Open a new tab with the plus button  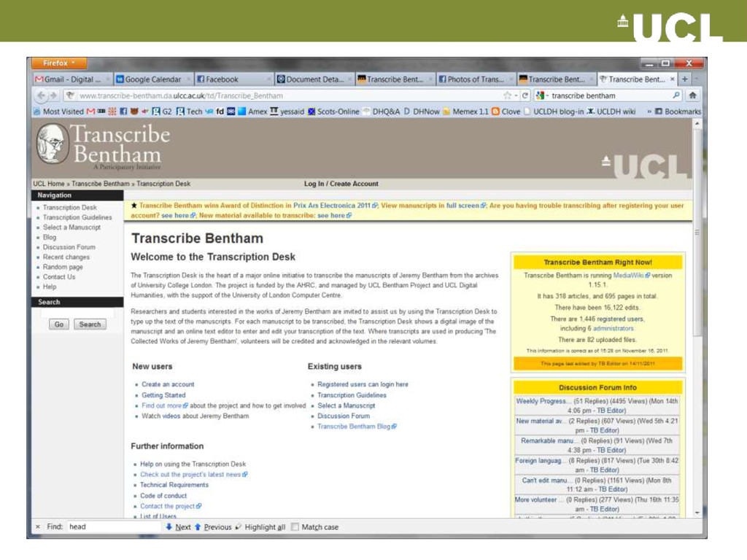(x=684, y=79)
